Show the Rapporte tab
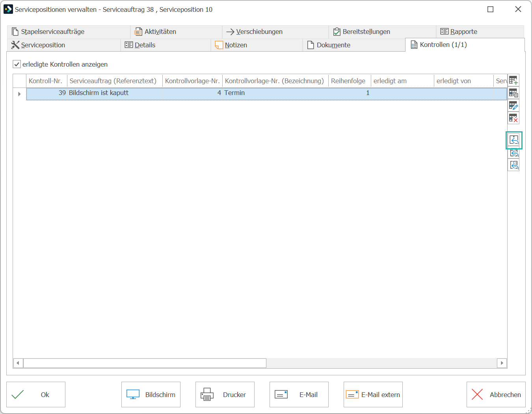 (x=480, y=32)
